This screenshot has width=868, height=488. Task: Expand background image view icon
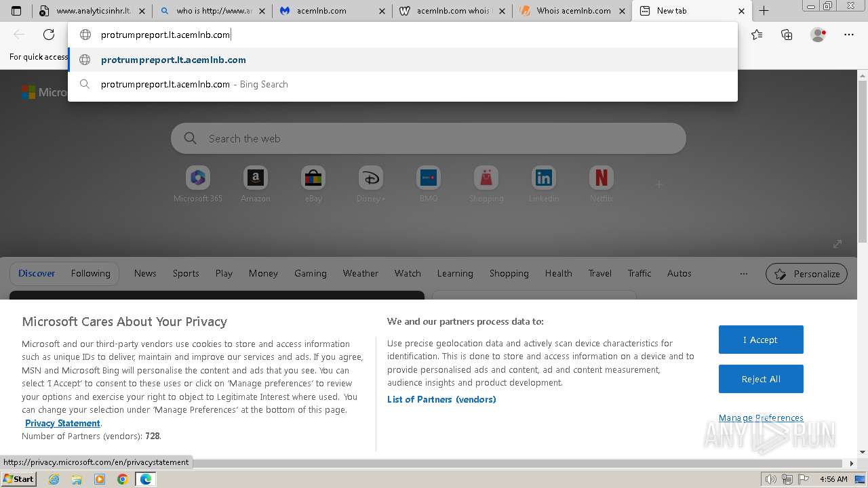pyautogui.click(x=837, y=244)
